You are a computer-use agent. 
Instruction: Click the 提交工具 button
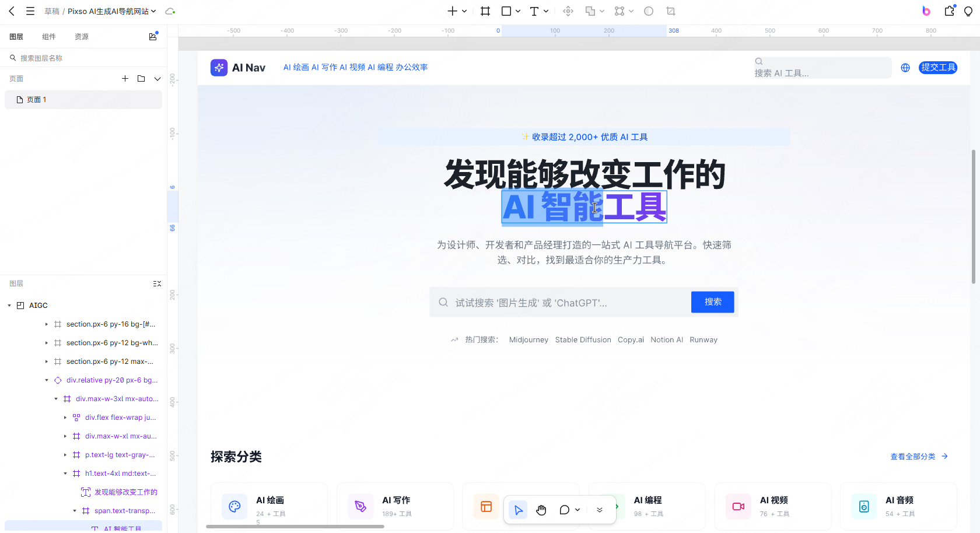click(938, 68)
